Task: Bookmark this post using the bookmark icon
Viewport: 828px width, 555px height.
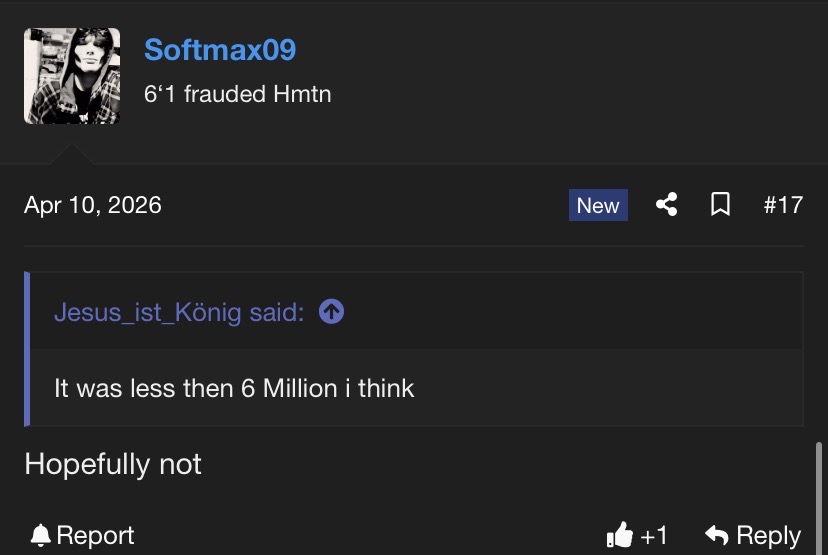Action: click(x=720, y=205)
